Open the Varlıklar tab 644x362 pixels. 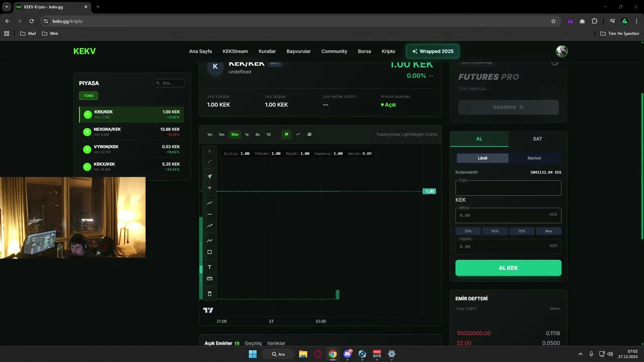click(276, 343)
